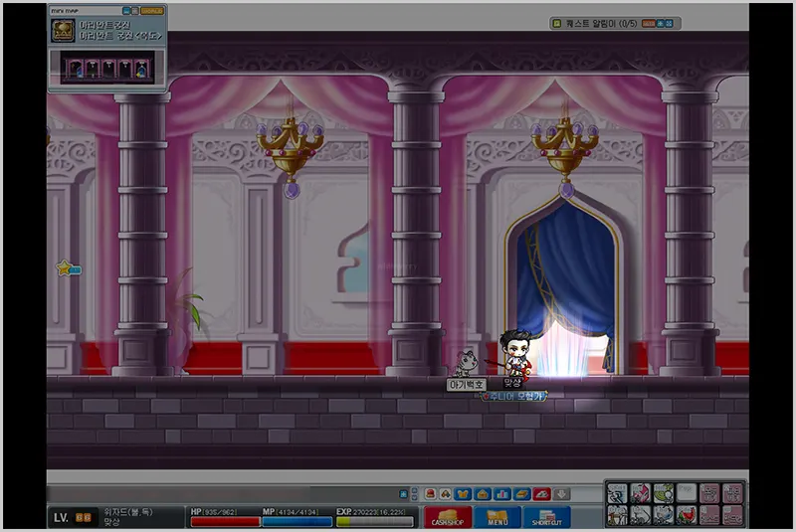Toggle the gray mini map size button
796x532 pixels.
tap(135, 11)
